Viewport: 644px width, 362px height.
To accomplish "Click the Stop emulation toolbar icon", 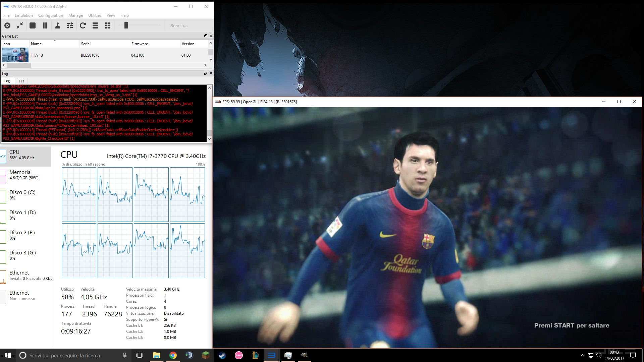I will coord(33,25).
